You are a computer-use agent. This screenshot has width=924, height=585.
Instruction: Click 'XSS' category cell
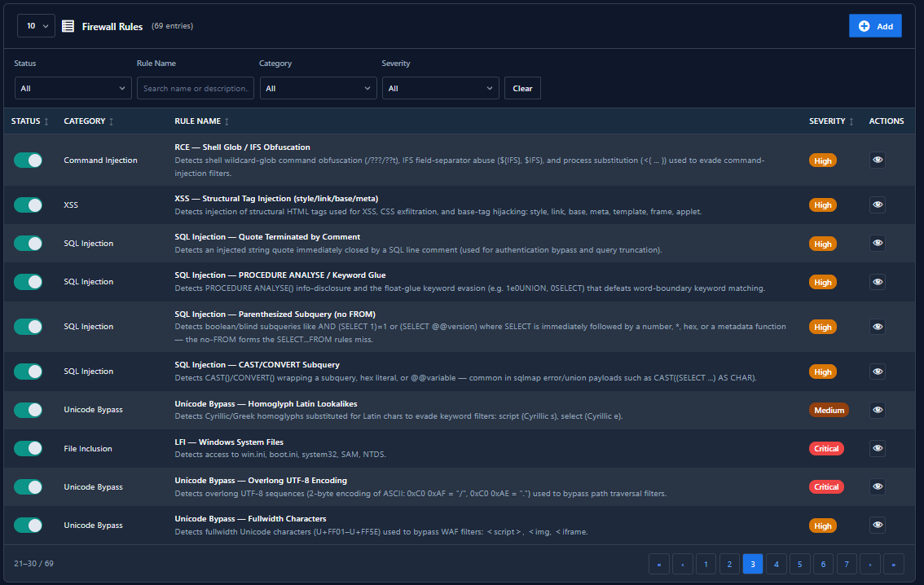71,205
